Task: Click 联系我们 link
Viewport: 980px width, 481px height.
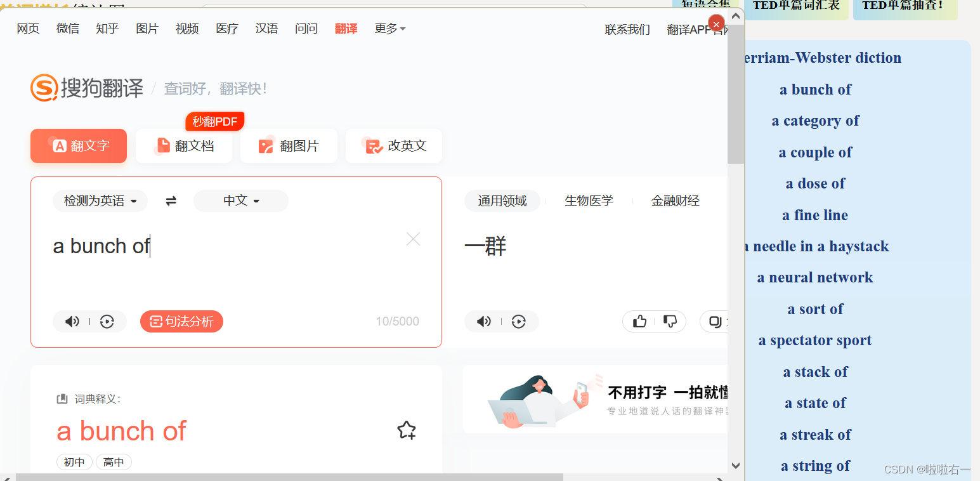Action: [627, 29]
